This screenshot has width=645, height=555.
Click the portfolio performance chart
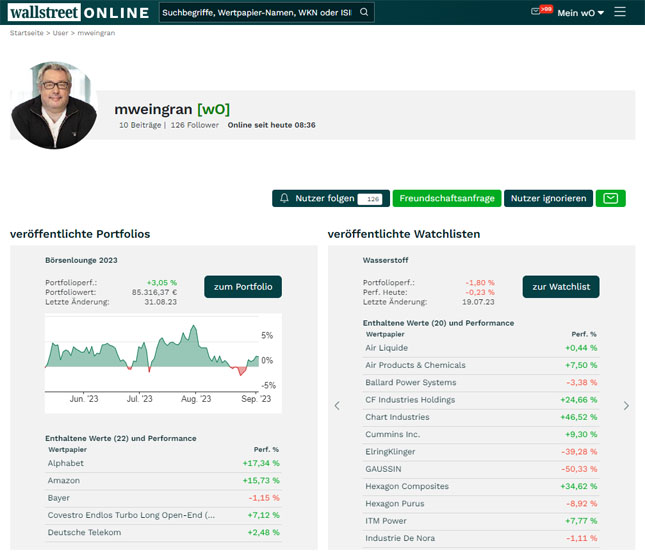click(163, 363)
